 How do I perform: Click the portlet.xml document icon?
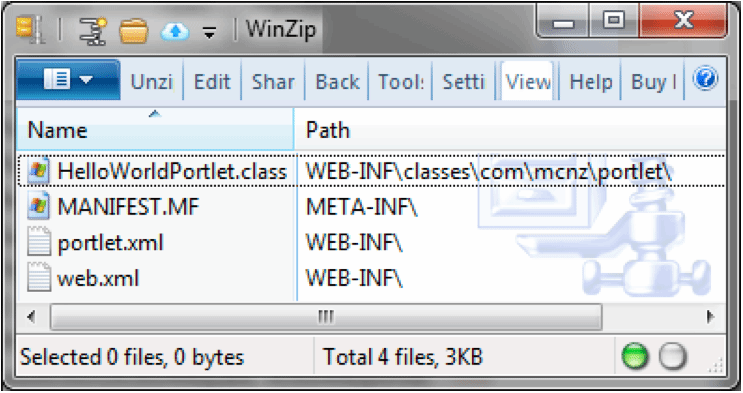coord(39,241)
